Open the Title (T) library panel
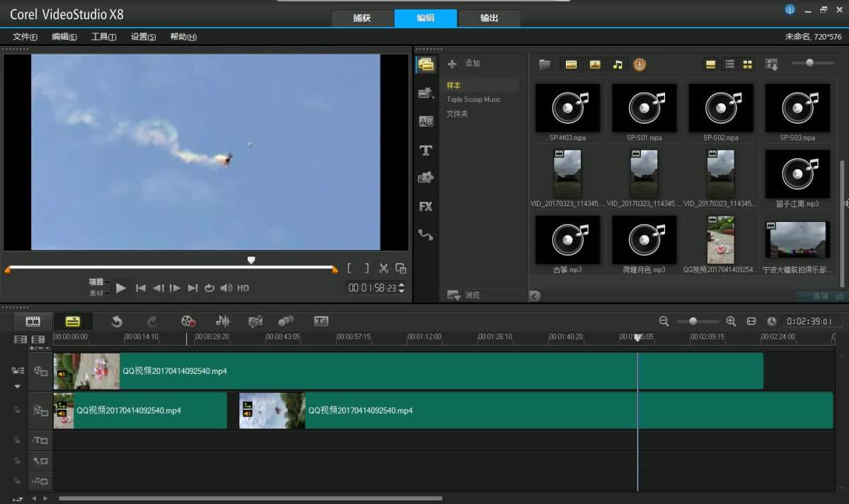849x504 pixels. [425, 150]
